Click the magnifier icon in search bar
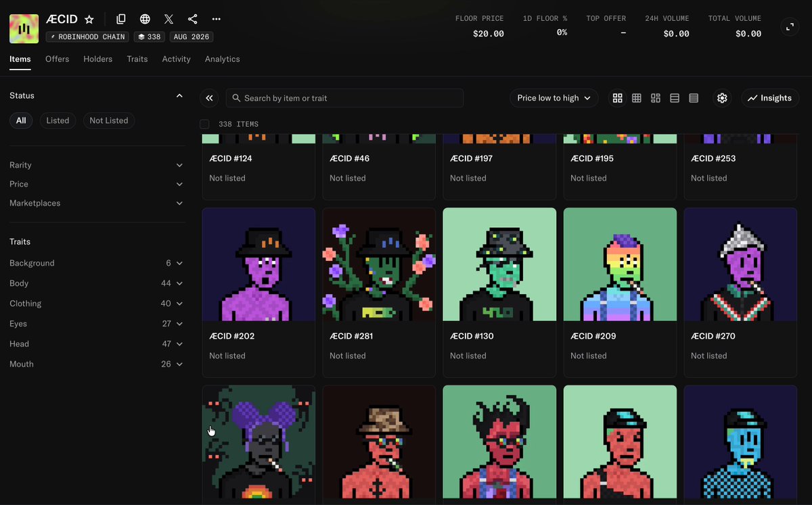Image resolution: width=812 pixels, height=505 pixels. (236, 98)
